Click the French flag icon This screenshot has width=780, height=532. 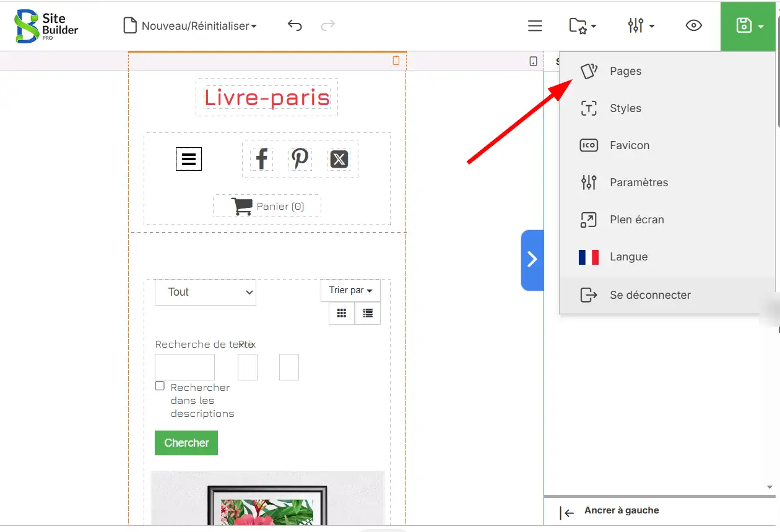click(x=589, y=257)
